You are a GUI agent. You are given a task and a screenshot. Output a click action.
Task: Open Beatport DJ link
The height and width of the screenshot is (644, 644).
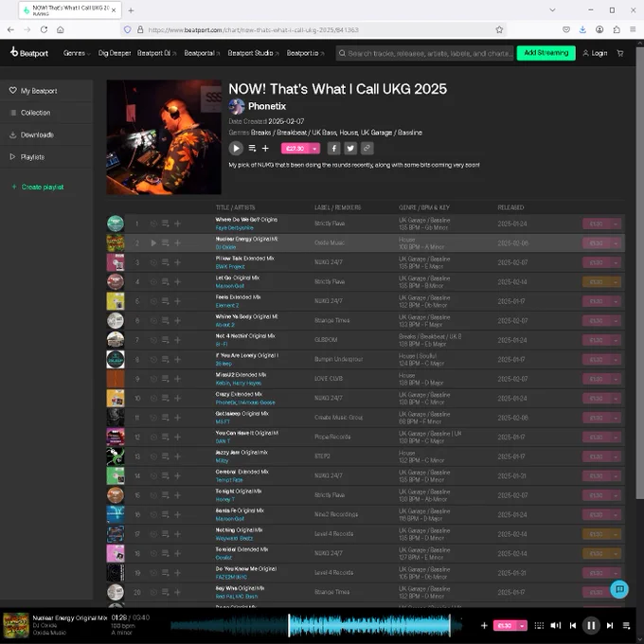pyautogui.click(x=156, y=53)
